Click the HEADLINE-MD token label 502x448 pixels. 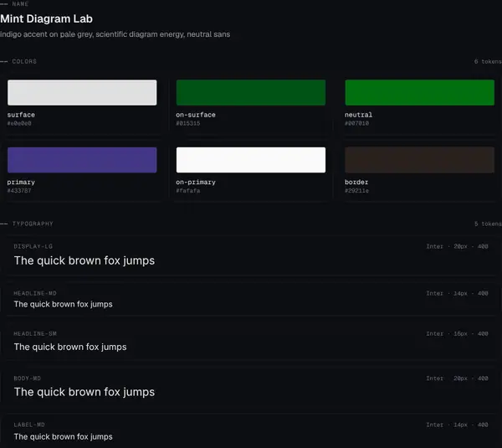point(35,293)
